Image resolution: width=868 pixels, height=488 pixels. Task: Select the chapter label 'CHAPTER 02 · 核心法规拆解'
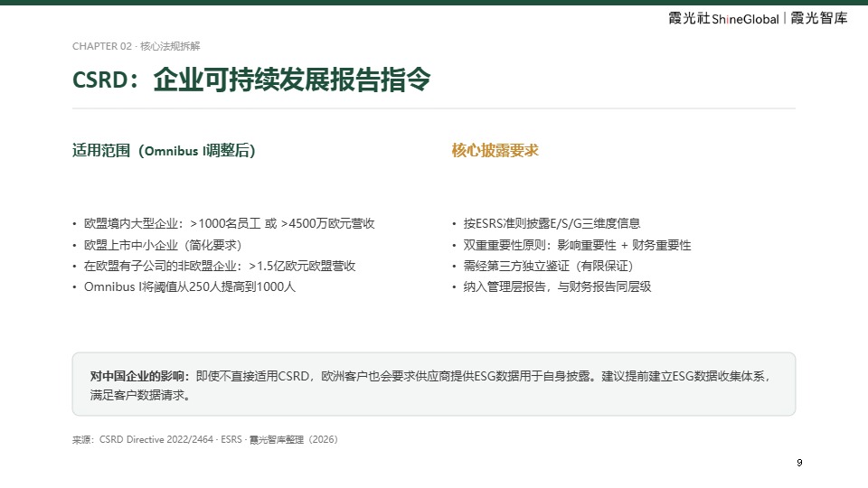pos(137,46)
